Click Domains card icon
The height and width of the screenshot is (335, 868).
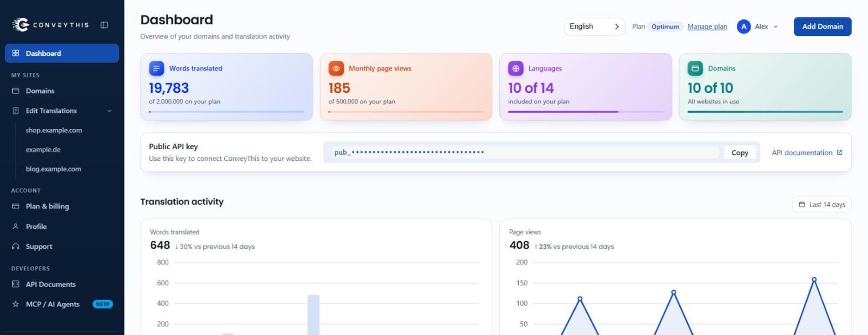click(x=695, y=69)
